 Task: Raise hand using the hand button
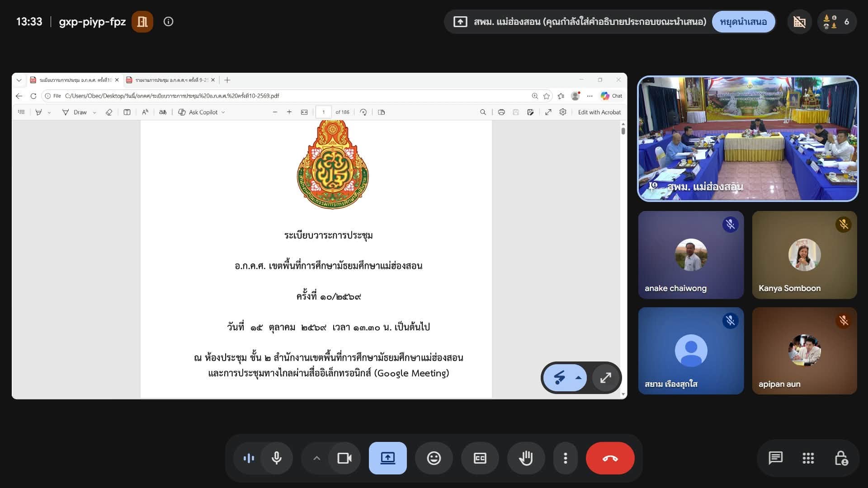click(x=526, y=458)
